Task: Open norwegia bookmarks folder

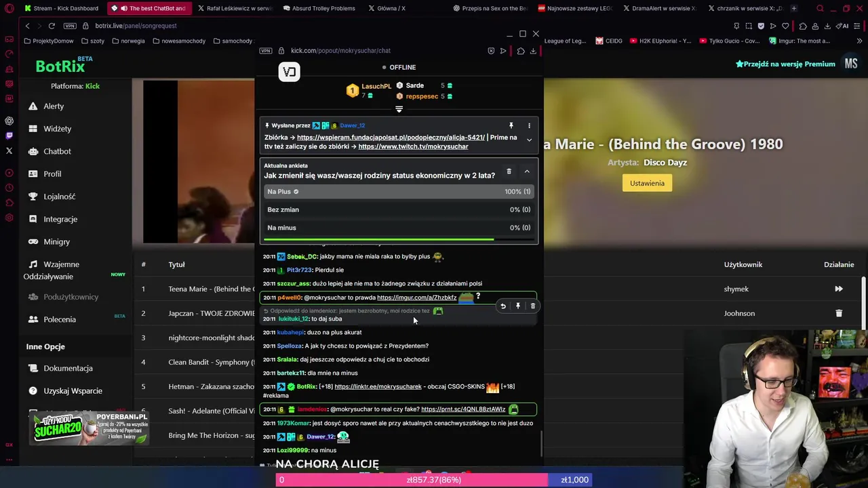Action: (129, 41)
